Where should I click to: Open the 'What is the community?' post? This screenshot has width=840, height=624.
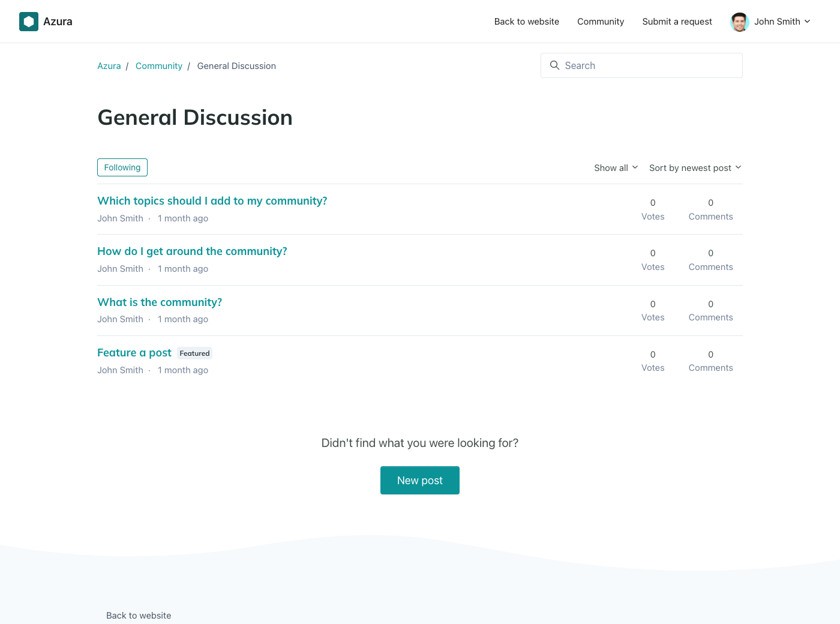click(160, 302)
